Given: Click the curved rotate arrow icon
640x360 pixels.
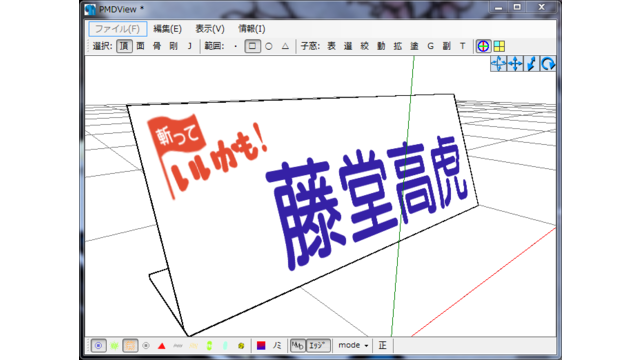Looking at the screenshot, I should click(x=548, y=64).
